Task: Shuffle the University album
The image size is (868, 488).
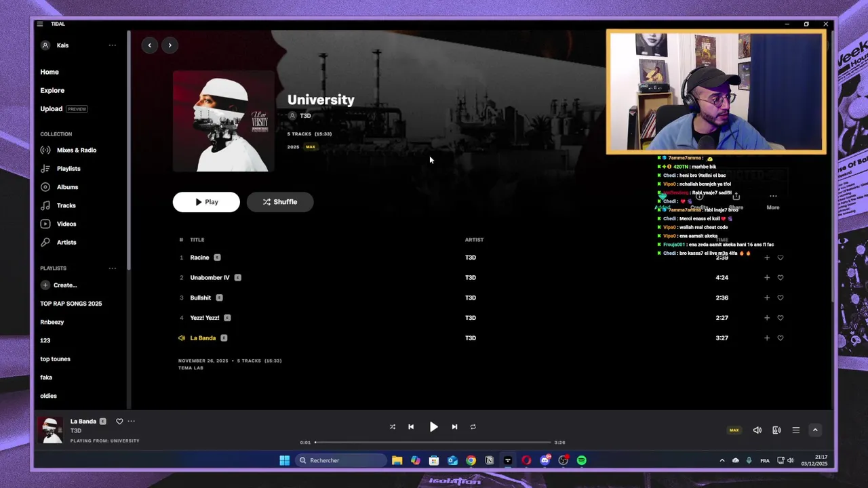Action: tap(280, 202)
